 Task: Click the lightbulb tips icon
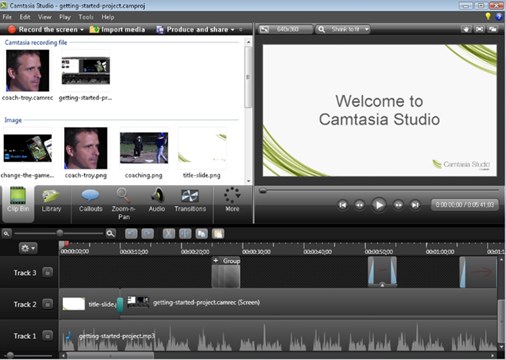pos(488,16)
